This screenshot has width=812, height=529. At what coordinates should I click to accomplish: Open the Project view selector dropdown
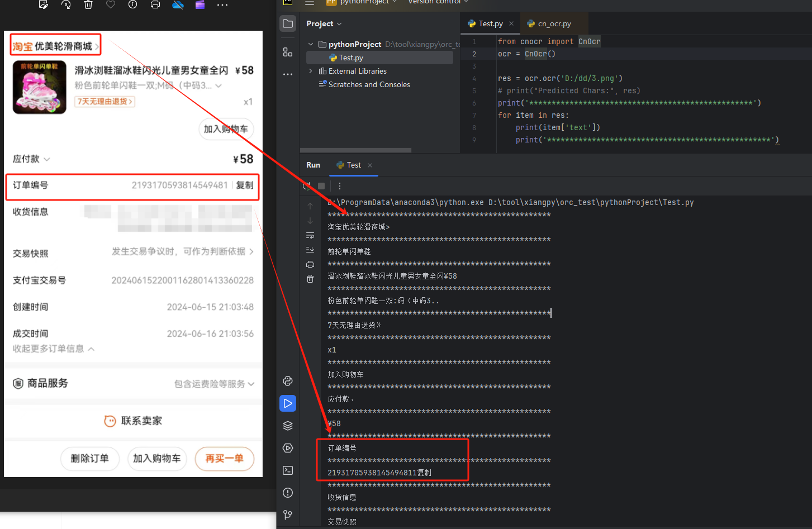pyautogui.click(x=324, y=23)
